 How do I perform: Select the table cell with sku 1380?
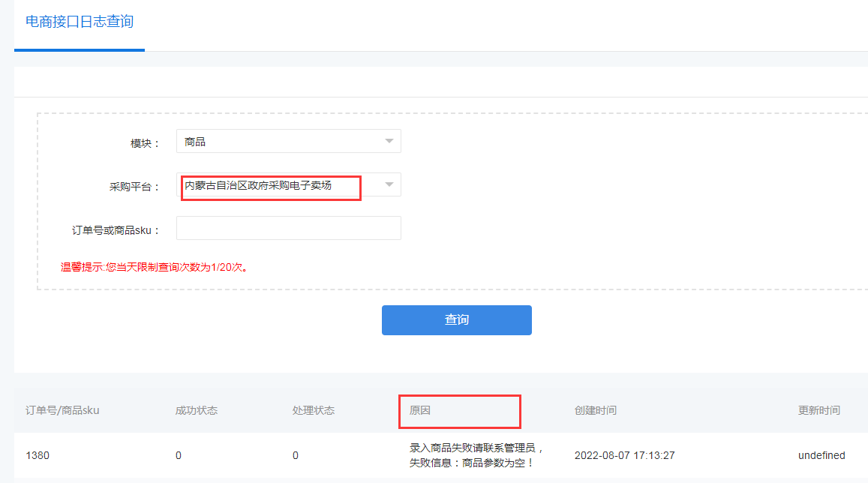37,455
